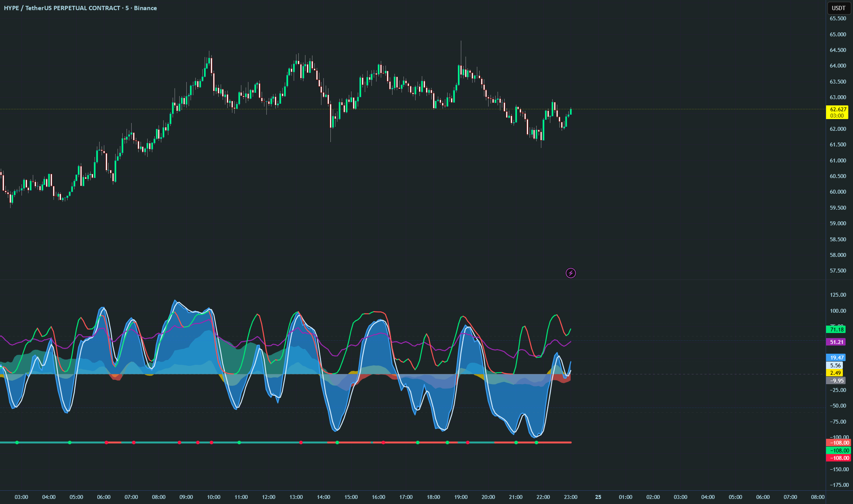The image size is (853, 504).
Task: Click the 65.000 price axis label
Action: [838, 34]
